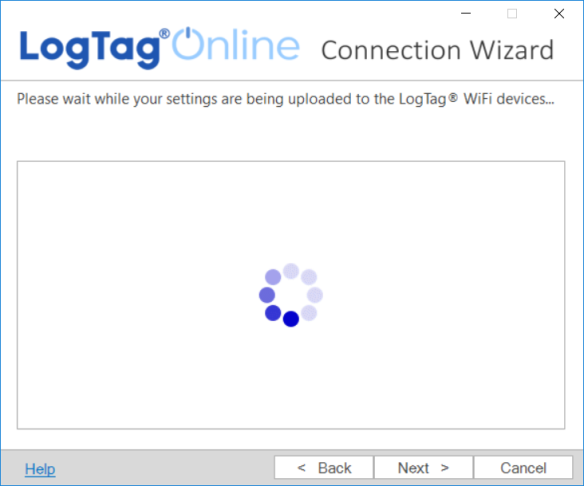
Task: Click the darkest blue dot of spinner
Action: 291,319
